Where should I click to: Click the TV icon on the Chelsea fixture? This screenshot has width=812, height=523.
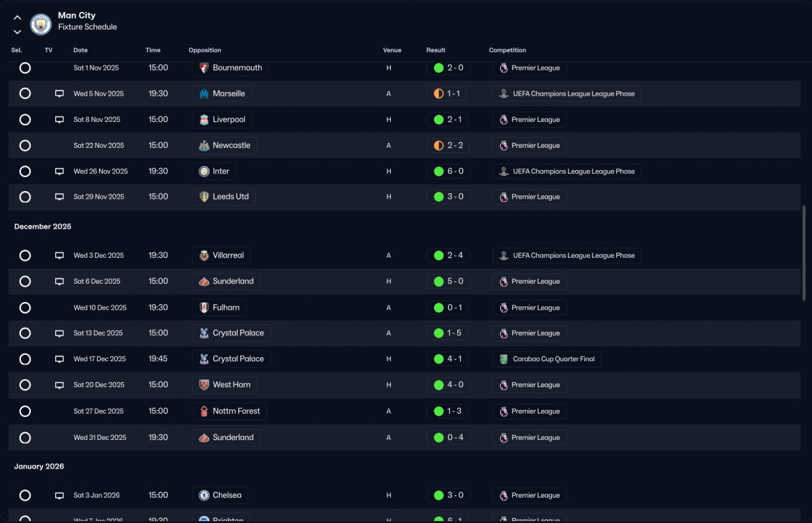point(60,496)
